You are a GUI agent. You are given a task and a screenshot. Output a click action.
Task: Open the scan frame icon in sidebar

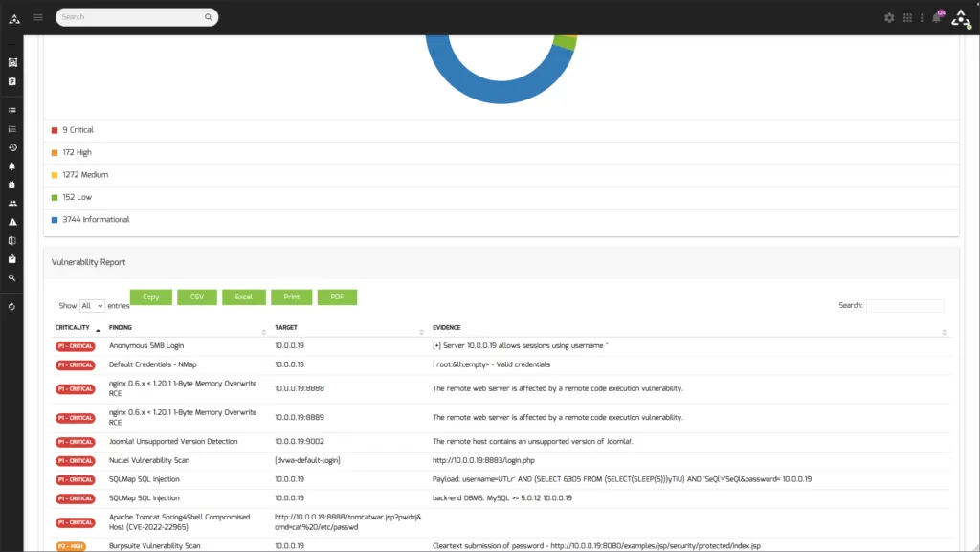pos(12,62)
